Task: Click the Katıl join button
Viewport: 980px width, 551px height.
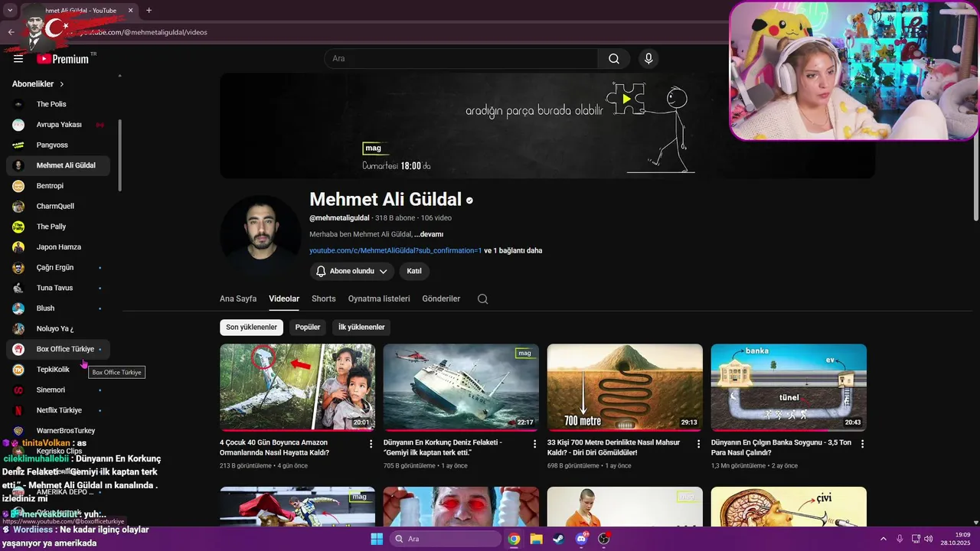Action: 414,271
